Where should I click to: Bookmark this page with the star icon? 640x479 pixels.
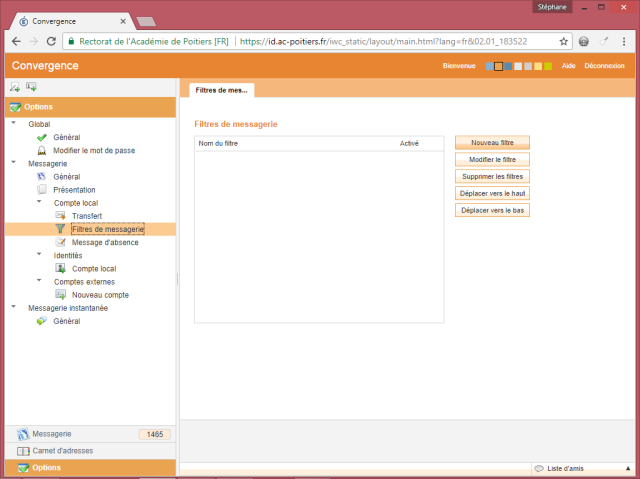coord(564,42)
